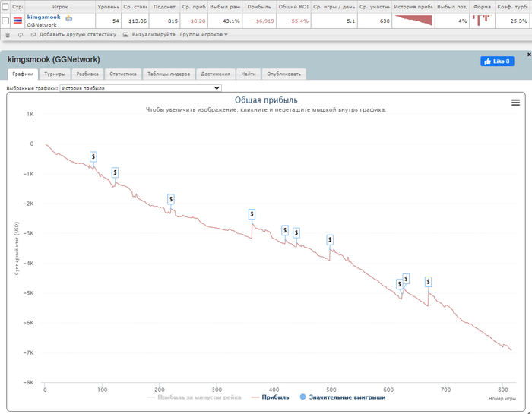The width and height of the screenshot is (532, 414).
Task: Toggle the Прибыль legend series
Action: click(271, 397)
